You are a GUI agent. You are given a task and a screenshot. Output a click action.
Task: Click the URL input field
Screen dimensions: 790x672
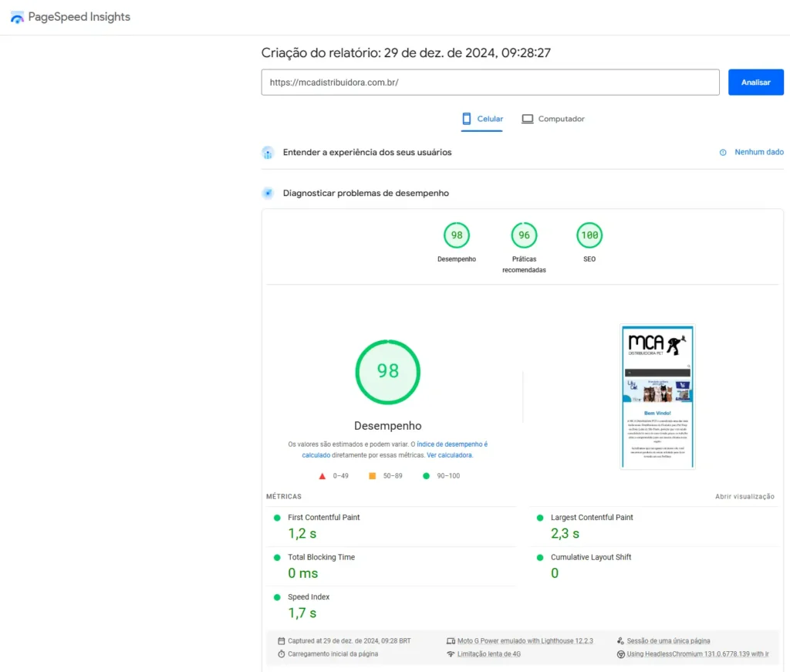490,83
